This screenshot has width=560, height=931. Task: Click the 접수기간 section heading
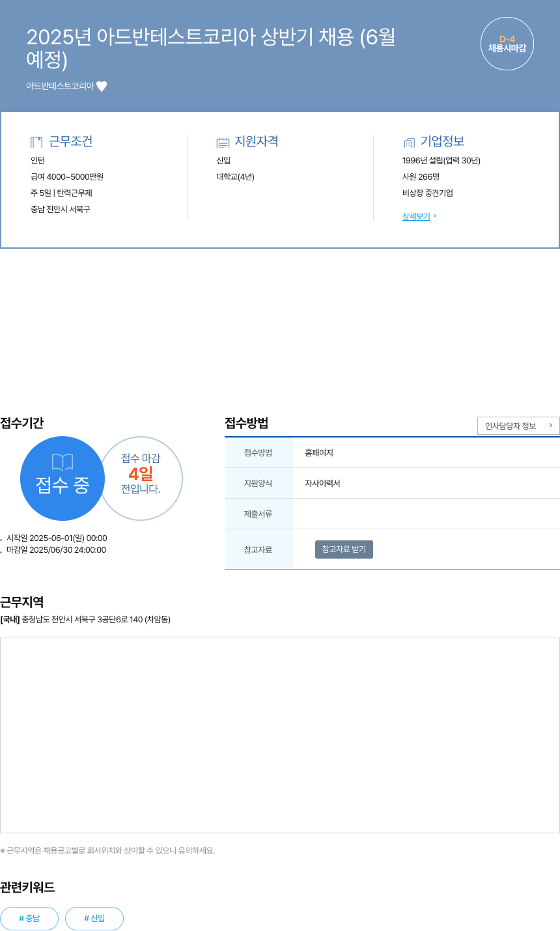21,423
